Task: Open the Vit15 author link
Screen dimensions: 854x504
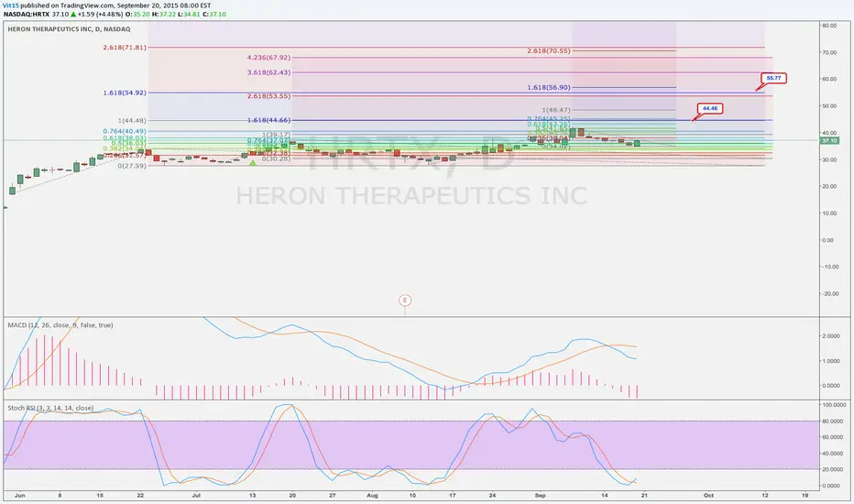Action: pyautogui.click(x=11, y=5)
